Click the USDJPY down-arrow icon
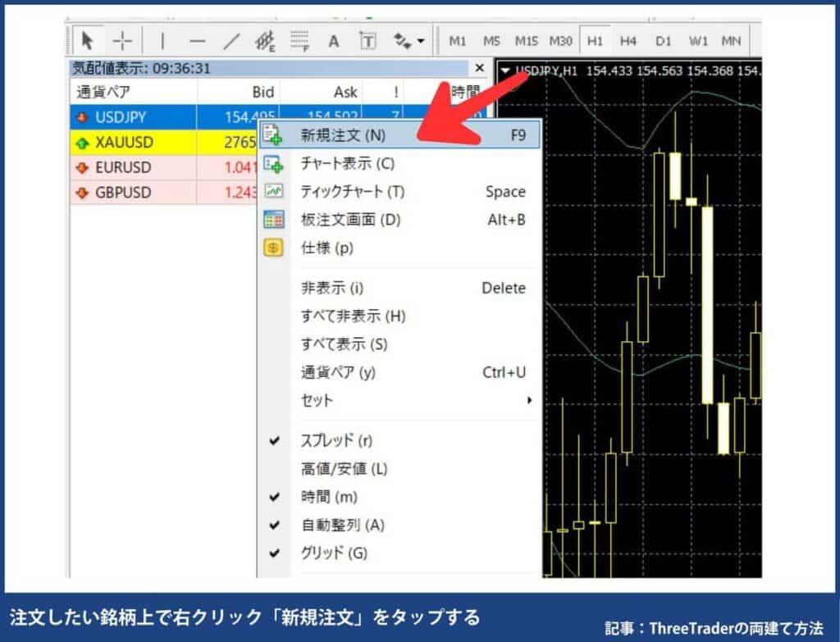This screenshot has height=642, width=840. point(82,116)
